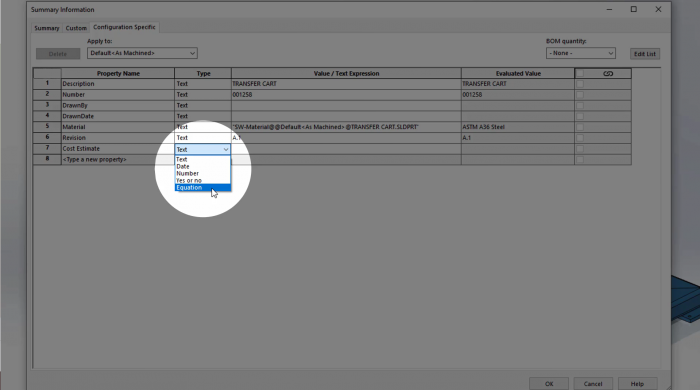
Task: Click the Material SW-Material expression cell
Action: point(346,127)
